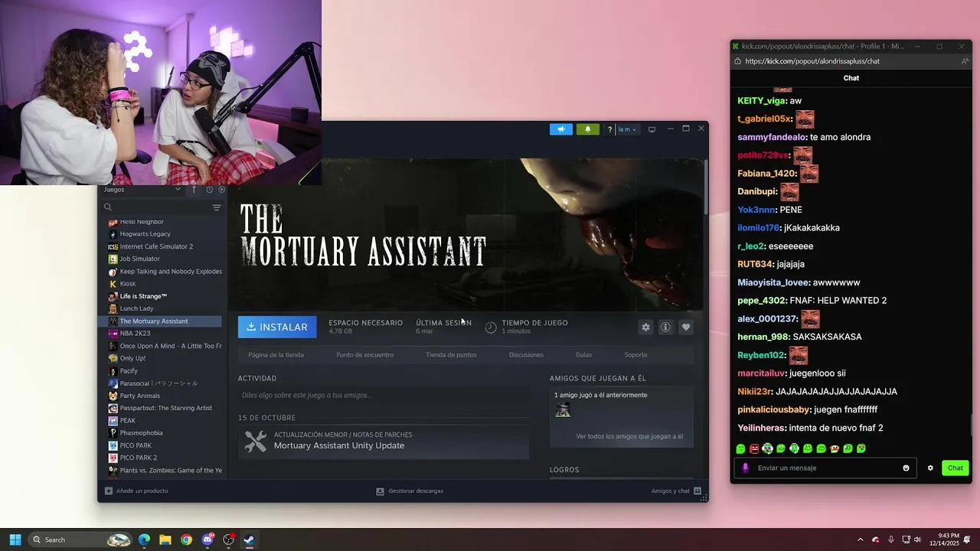Open Google Chrome from the taskbar
980x551 pixels.
pos(186,540)
